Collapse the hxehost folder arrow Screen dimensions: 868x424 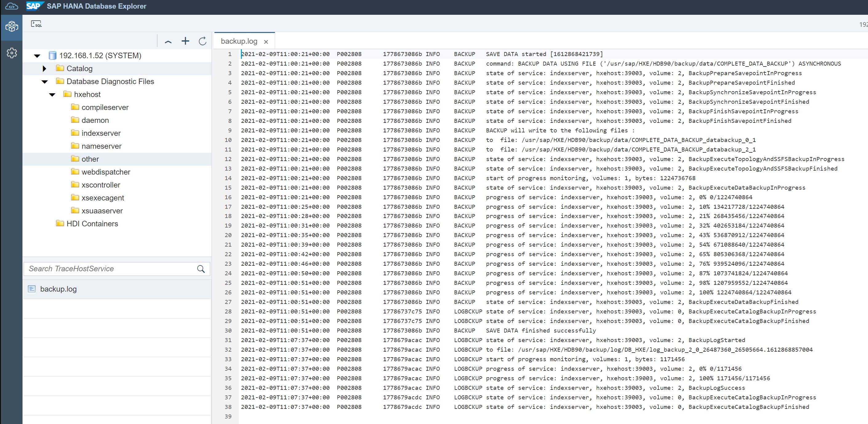(x=52, y=95)
